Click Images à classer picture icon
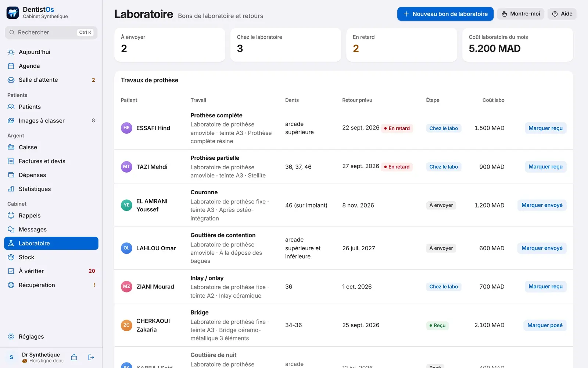The width and height of the screenshot is (588, 368). pos(11,121)
